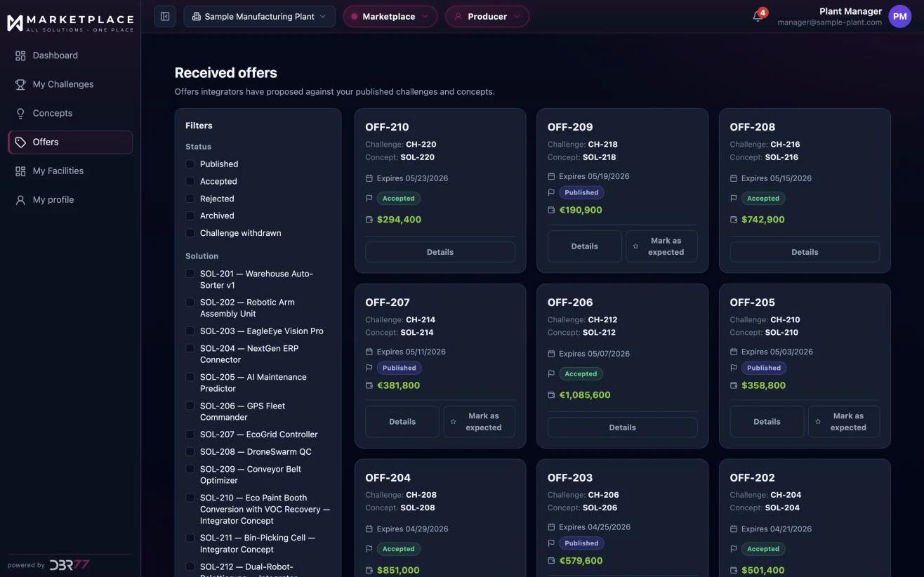Check the Accepted status filter
The width and height of the screenshot is (924, 577).
190,181
